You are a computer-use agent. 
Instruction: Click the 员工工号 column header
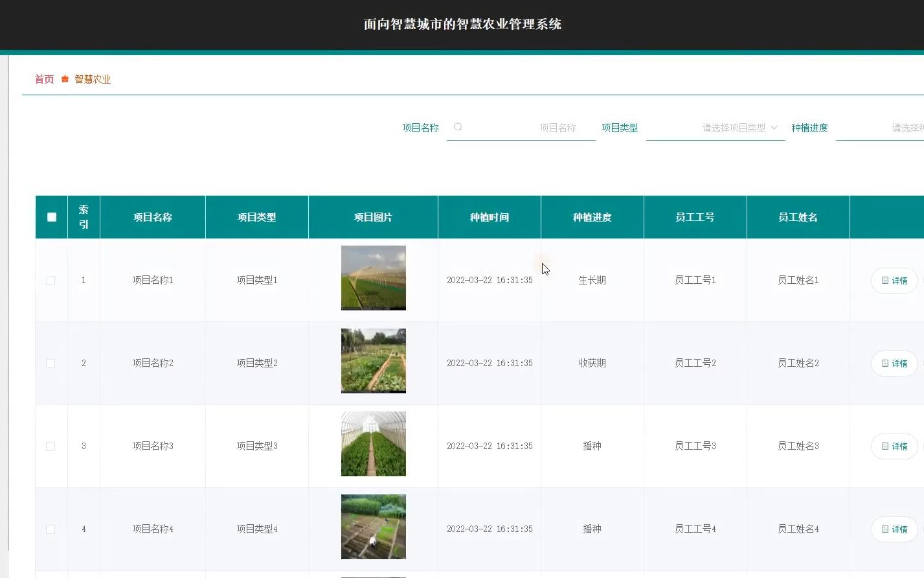[x=695, y=217]
